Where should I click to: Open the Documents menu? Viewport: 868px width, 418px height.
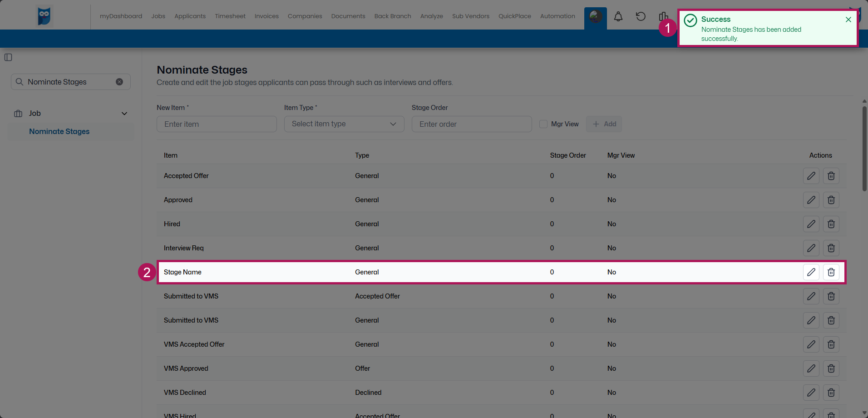coord(348,16)
